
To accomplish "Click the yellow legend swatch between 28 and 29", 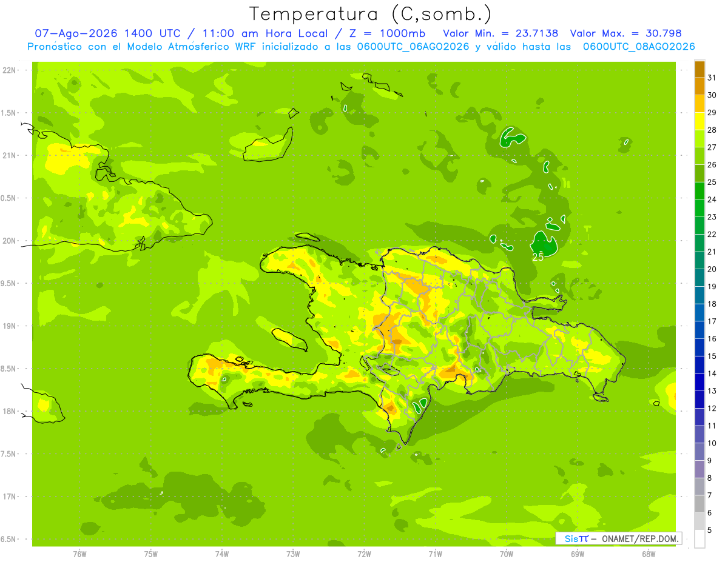I will [x=699, y=121].
